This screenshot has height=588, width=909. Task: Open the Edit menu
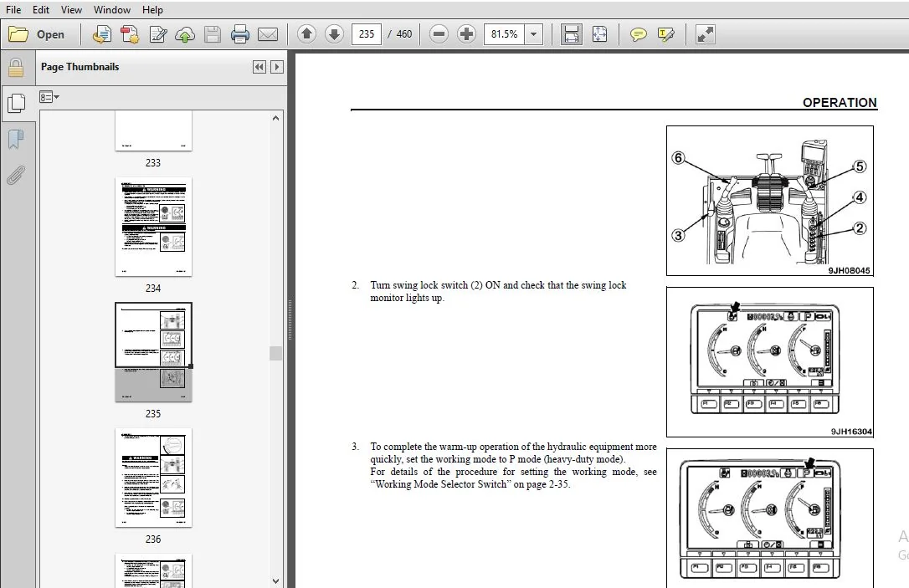[x=40, y=10]
